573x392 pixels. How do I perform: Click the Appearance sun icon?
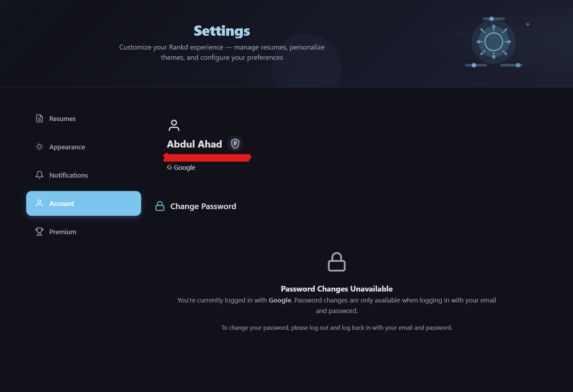39,147
